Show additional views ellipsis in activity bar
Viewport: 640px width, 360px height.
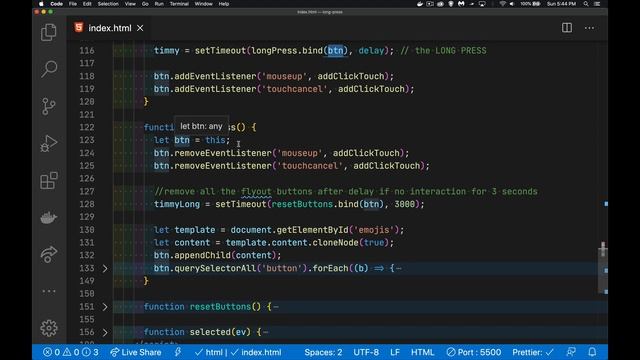49,291
